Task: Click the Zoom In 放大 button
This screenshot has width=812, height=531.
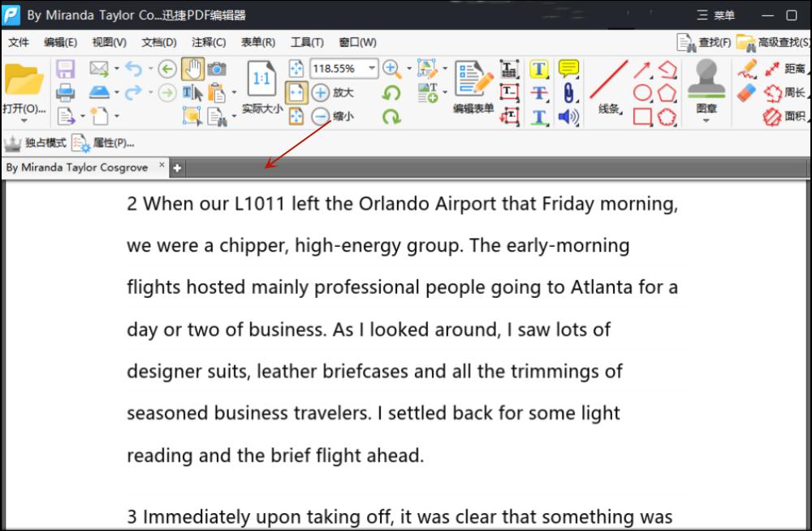Action: click(x=332, y=93)
